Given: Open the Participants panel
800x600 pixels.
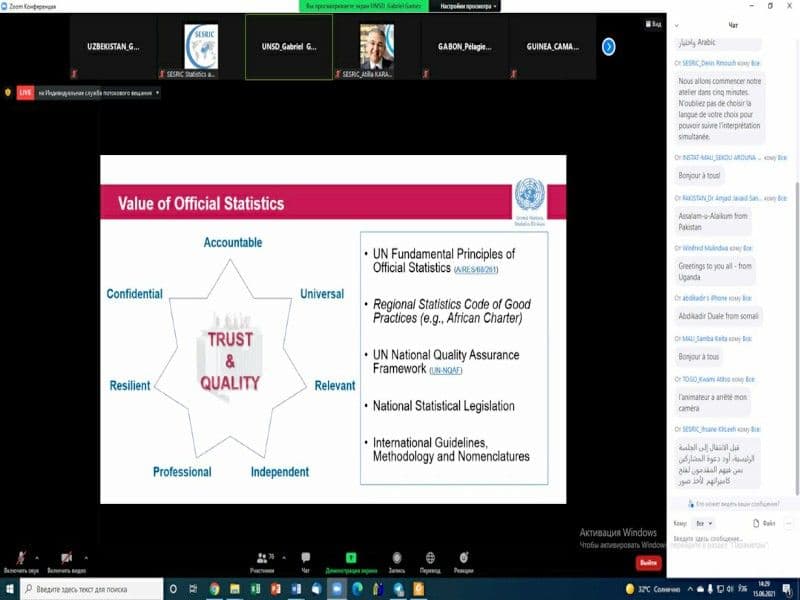Looking at the screenshot, I should [262, 558].
